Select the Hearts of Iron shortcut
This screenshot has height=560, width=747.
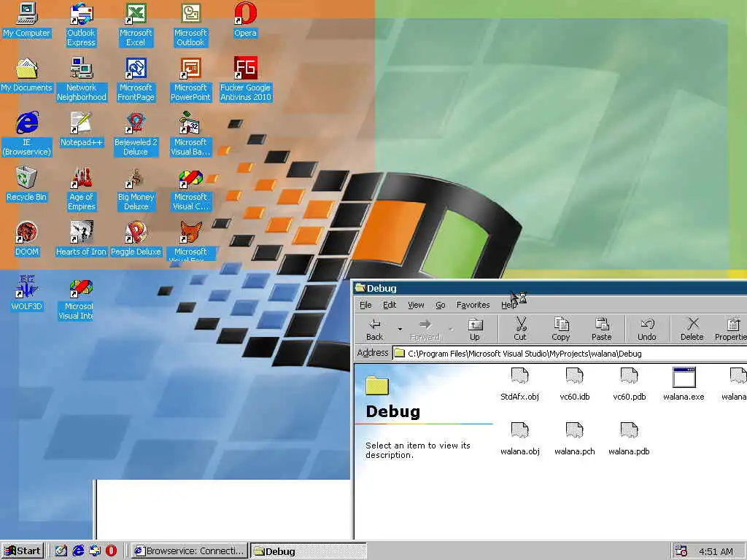point(82,238)
